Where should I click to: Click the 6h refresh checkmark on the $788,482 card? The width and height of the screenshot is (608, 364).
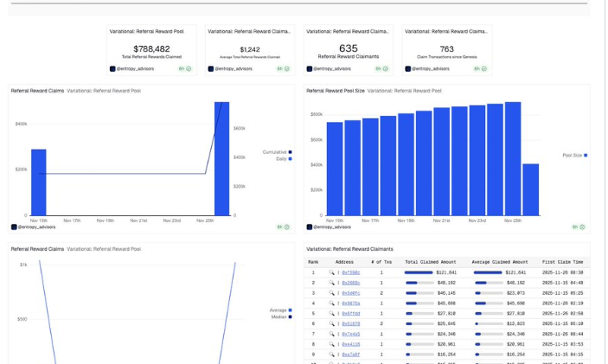[x=189, y=68]
